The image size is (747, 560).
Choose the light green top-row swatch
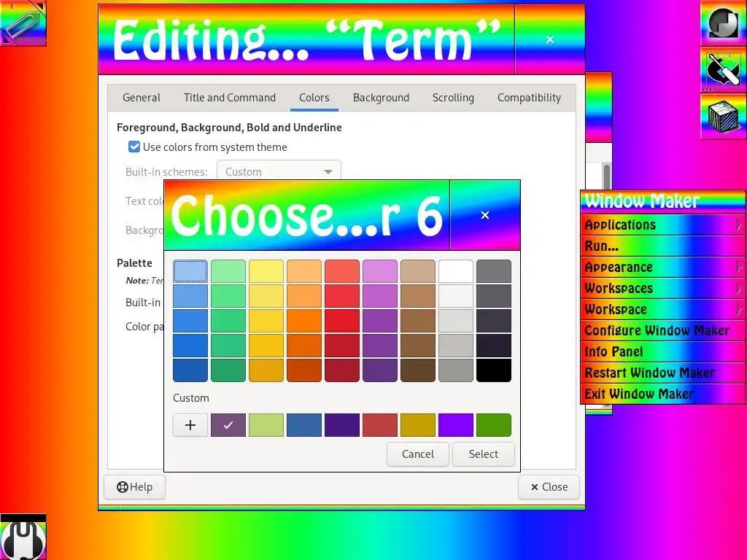coord(228,271)
